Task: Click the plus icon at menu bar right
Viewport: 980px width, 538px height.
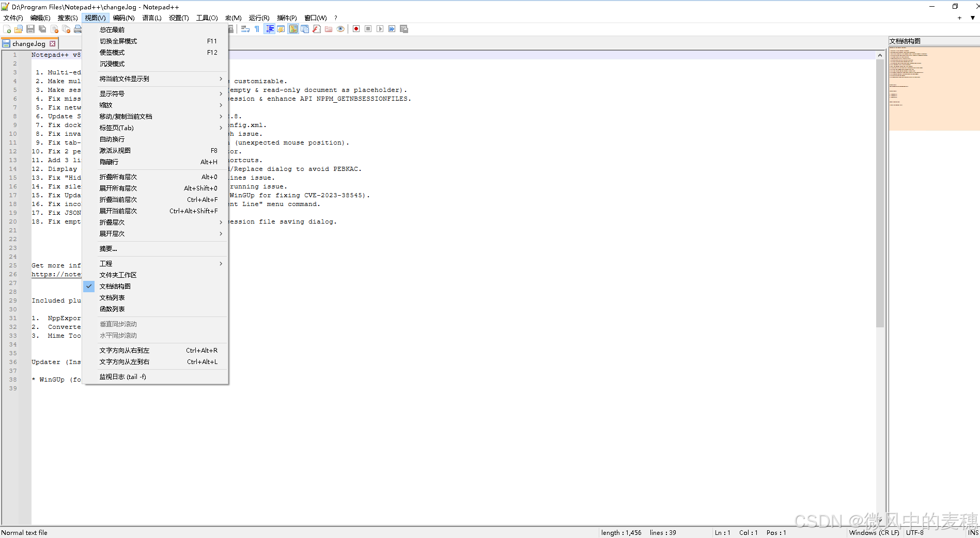Action: (x=959, y=18)
